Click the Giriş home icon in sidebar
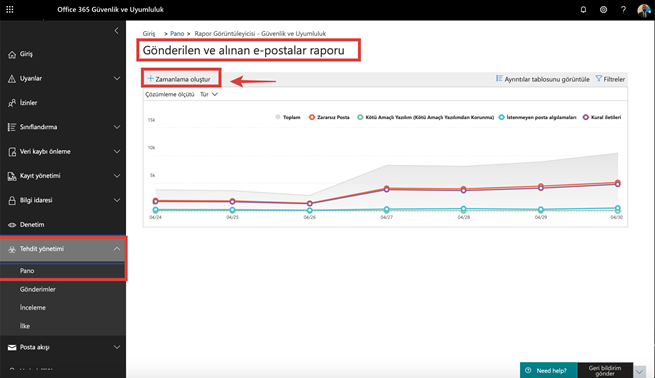655x378 pixels. (12, 54)
